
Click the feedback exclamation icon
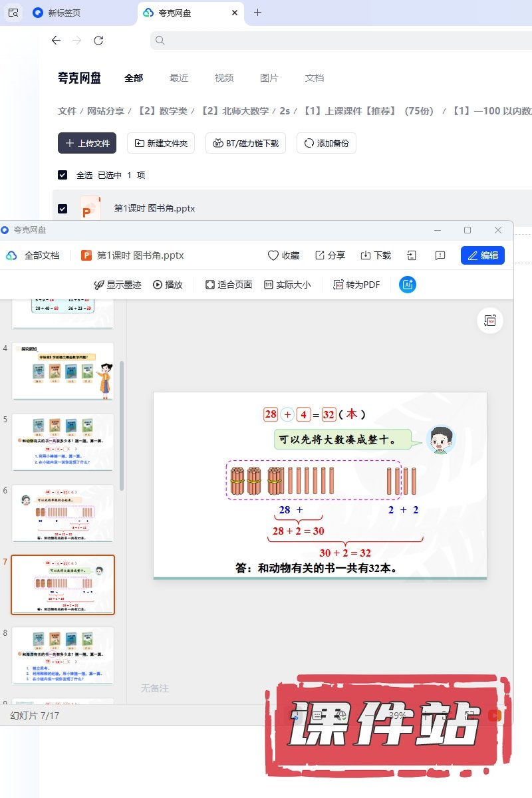[440, 255]
